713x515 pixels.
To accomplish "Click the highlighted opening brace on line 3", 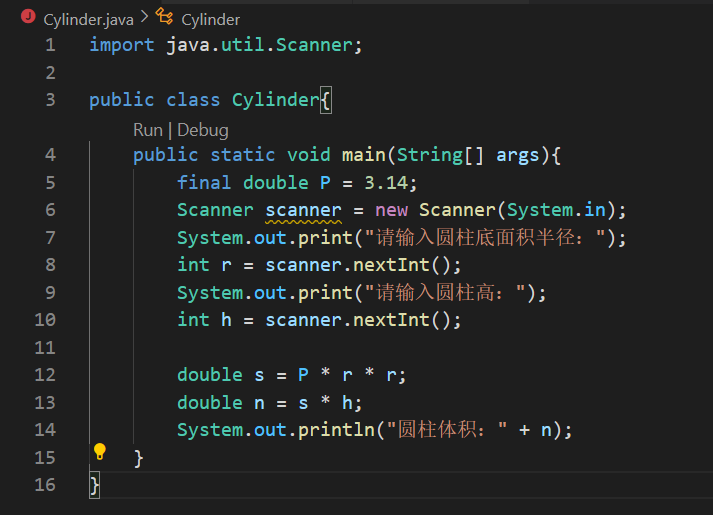I will tap(326, 100).
